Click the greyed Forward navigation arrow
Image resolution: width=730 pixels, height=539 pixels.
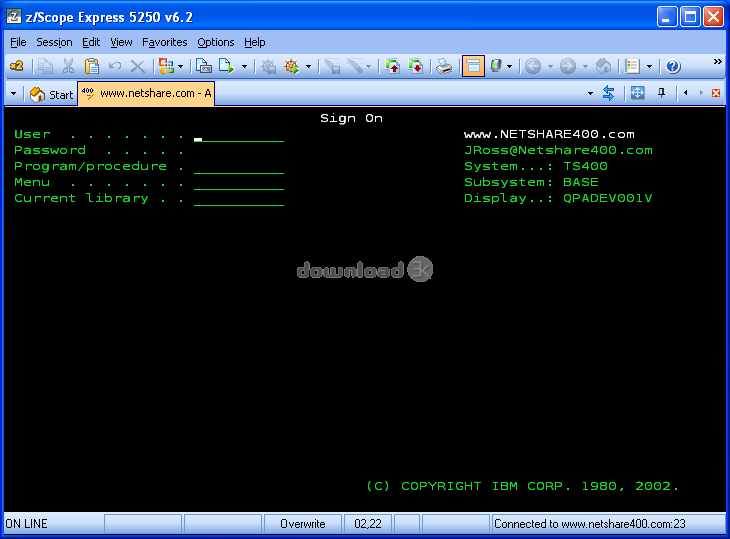[x=568, y=66]
